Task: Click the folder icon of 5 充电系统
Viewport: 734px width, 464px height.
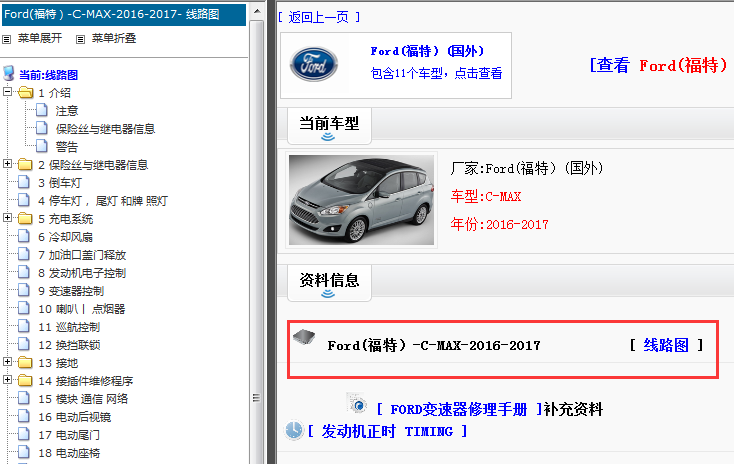Action: pos(25,219)
